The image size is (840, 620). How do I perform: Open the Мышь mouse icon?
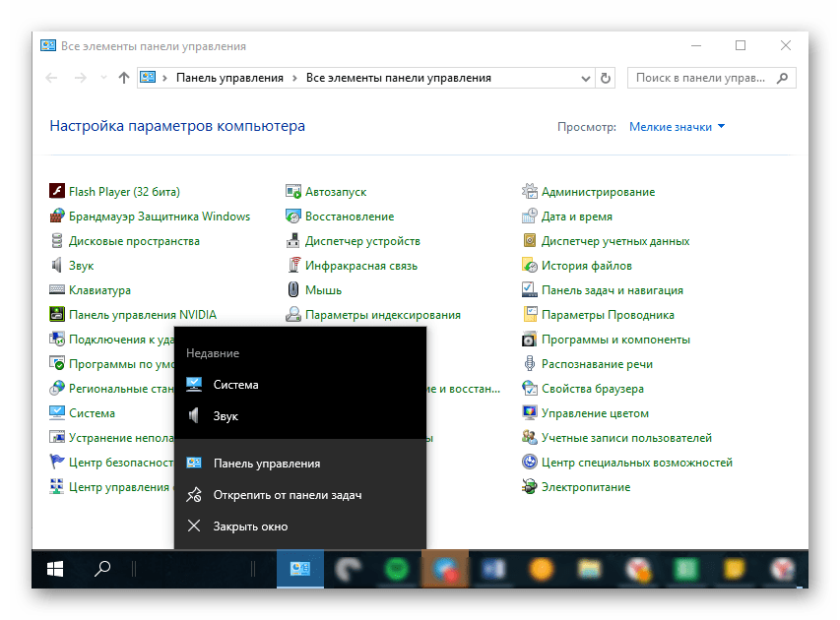293,289
